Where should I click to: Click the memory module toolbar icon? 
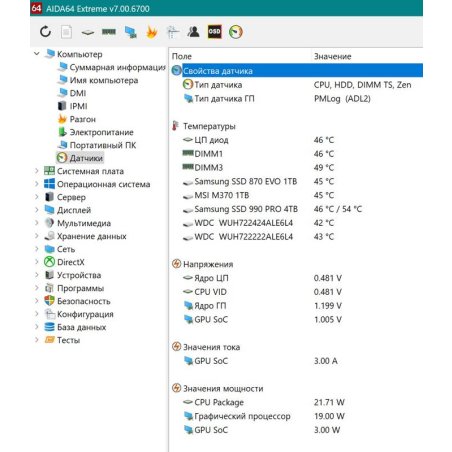tap(109, 32)
